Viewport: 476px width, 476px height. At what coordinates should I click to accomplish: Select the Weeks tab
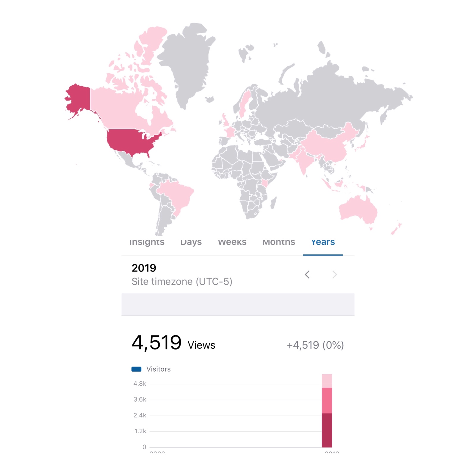point(232,242)
